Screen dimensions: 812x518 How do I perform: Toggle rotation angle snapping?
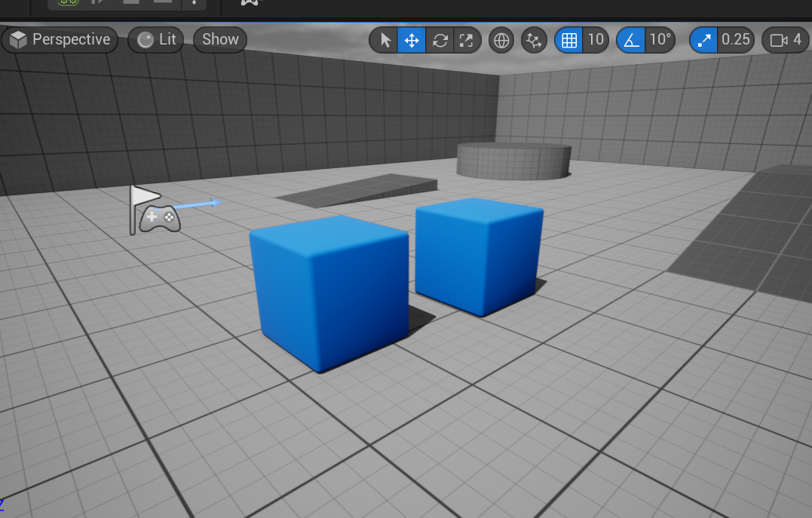(x=631, y=40)
